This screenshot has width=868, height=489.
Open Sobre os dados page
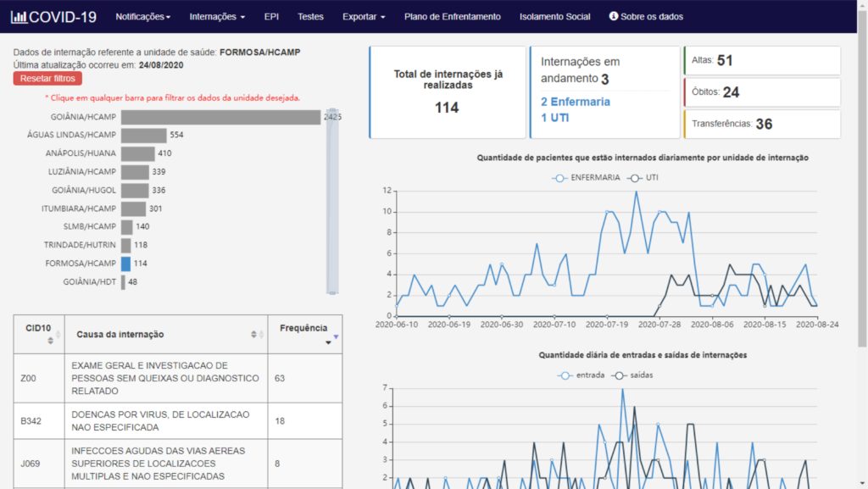pyautogui.click(x=646, y=17)
